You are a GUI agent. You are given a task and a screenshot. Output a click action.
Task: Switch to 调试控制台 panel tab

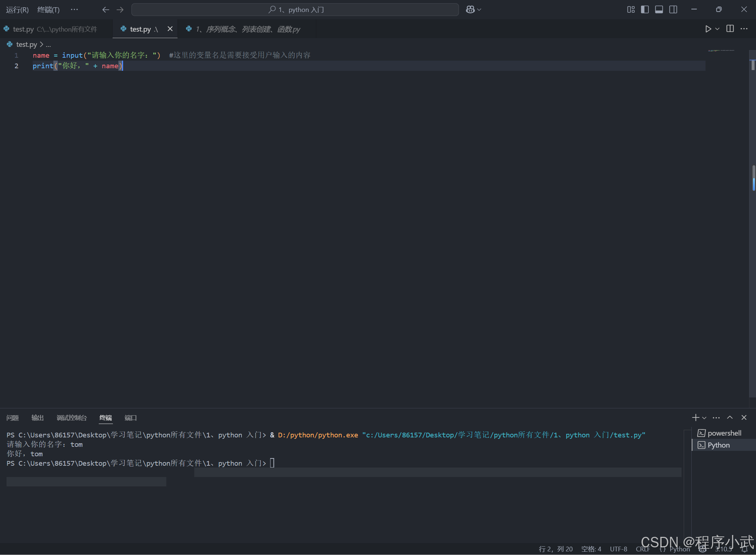point(72,418)
